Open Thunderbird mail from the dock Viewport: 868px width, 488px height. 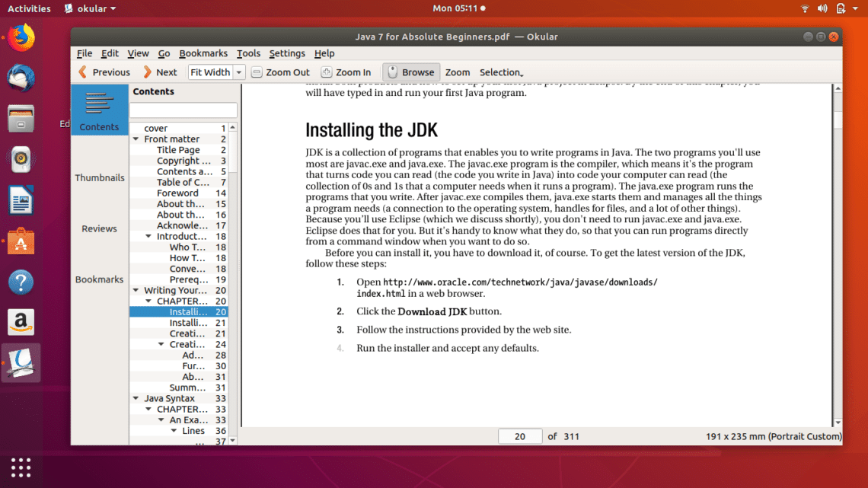point(21,78)
